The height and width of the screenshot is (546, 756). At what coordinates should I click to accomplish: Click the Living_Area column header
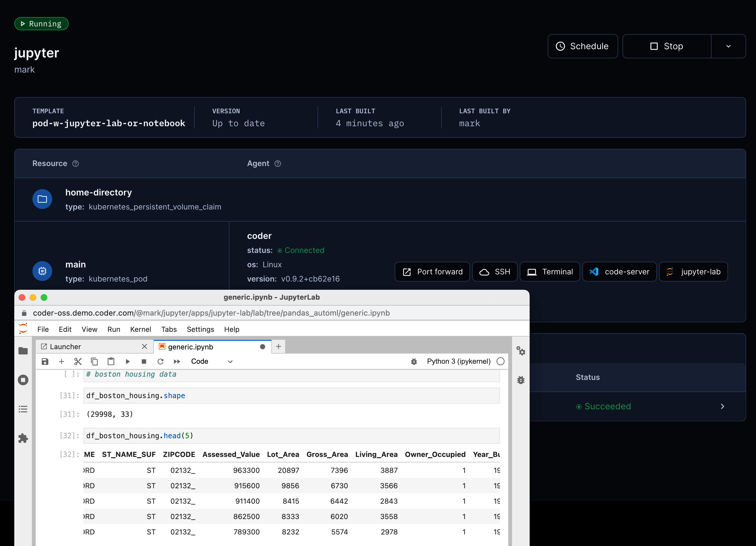[x=376, y=455]
